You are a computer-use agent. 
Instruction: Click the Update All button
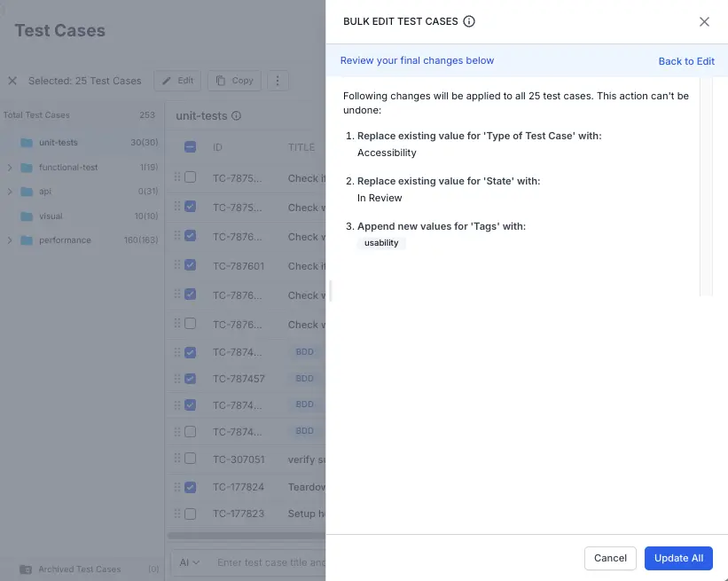[678, 558]
